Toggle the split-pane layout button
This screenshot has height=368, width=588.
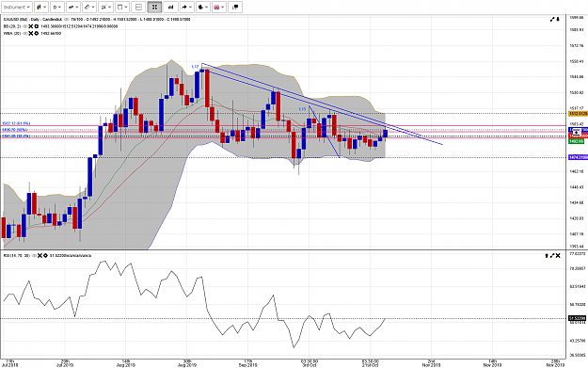pos(138,8)
